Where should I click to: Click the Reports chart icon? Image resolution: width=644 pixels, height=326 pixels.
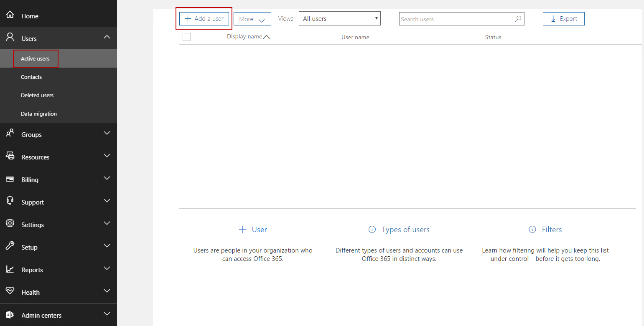[x=10, y=269]
